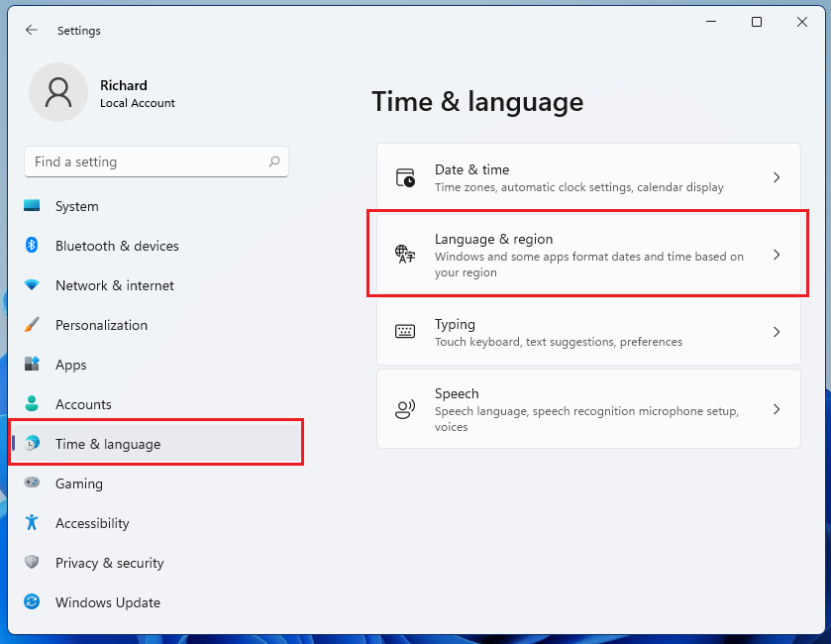Click the back arrow in Settings header
This screenshot has width=831, height=644.
32,31
